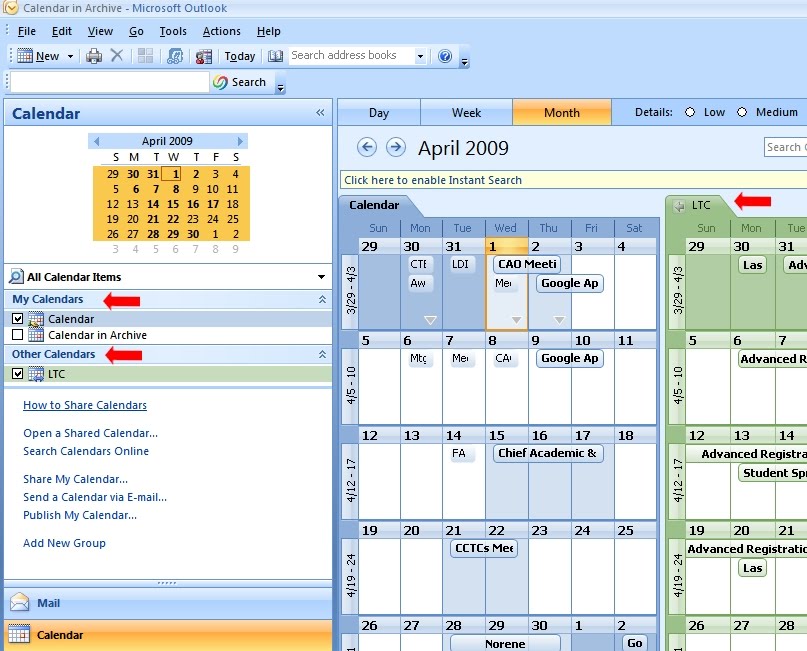807x651 pixels.
Task: Select Low details radio button
Action: coord(690,112)
